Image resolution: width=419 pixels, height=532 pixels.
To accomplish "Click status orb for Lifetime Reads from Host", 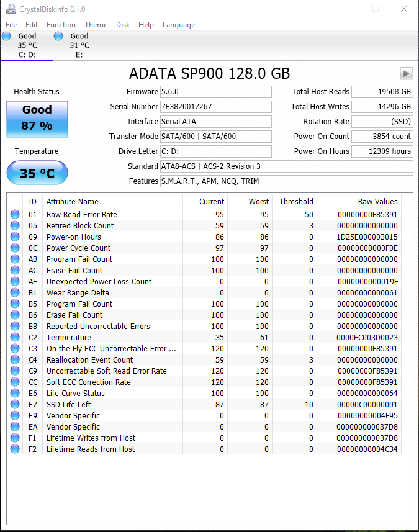I will pyautogui.click(x=15, y=449).
